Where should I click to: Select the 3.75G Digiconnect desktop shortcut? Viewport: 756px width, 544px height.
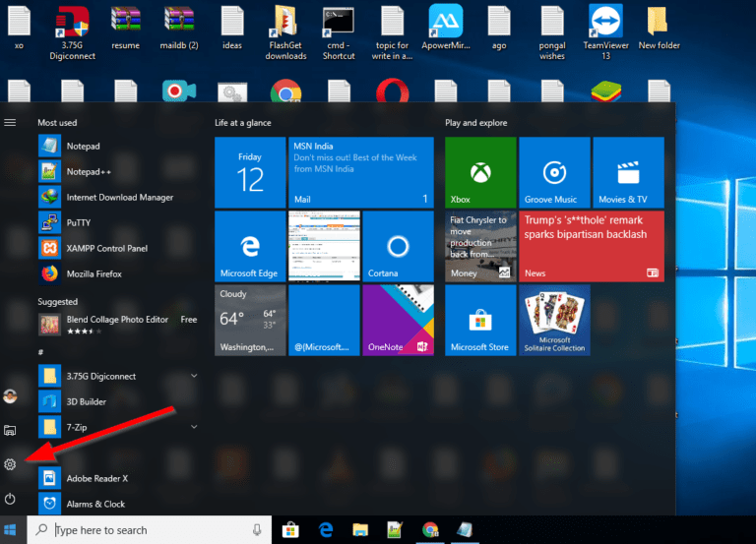[x=72, y=32]
